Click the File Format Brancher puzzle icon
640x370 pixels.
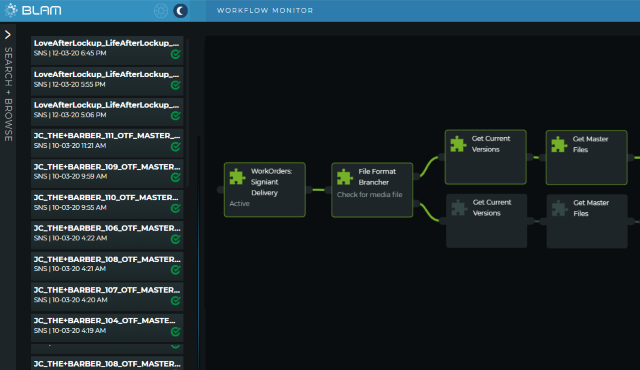point(344,177)
